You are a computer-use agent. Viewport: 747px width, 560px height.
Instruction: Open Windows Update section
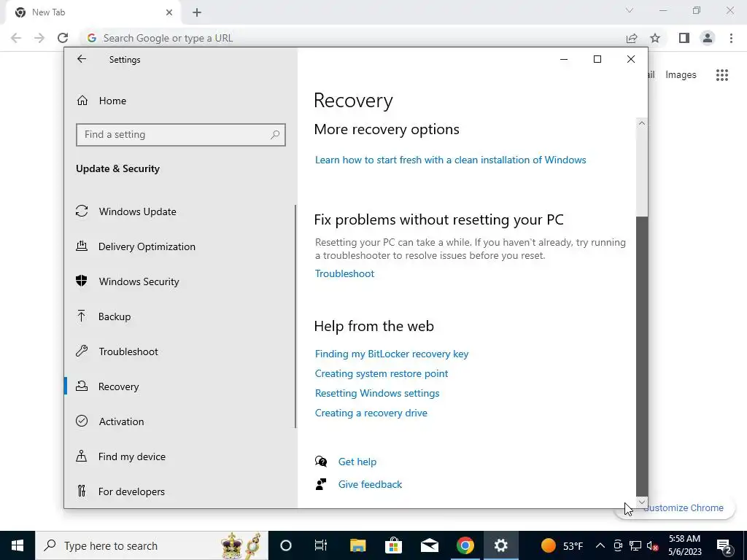[x=138, y=211]
